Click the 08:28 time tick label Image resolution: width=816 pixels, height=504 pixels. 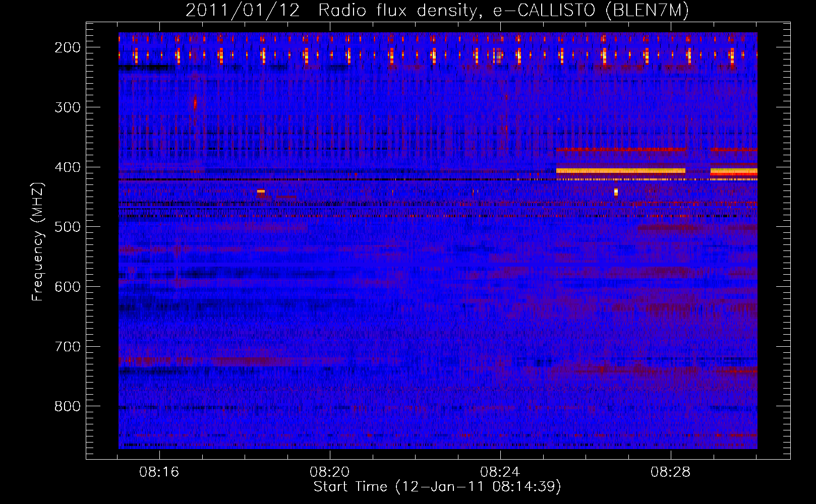(671, 472)
